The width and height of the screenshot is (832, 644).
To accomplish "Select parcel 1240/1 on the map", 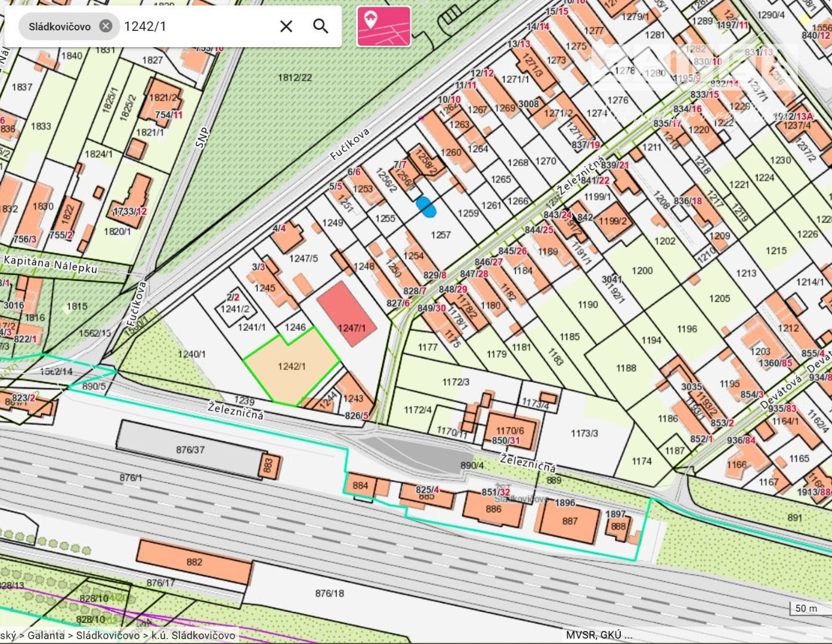I will [x=191, y=354].
